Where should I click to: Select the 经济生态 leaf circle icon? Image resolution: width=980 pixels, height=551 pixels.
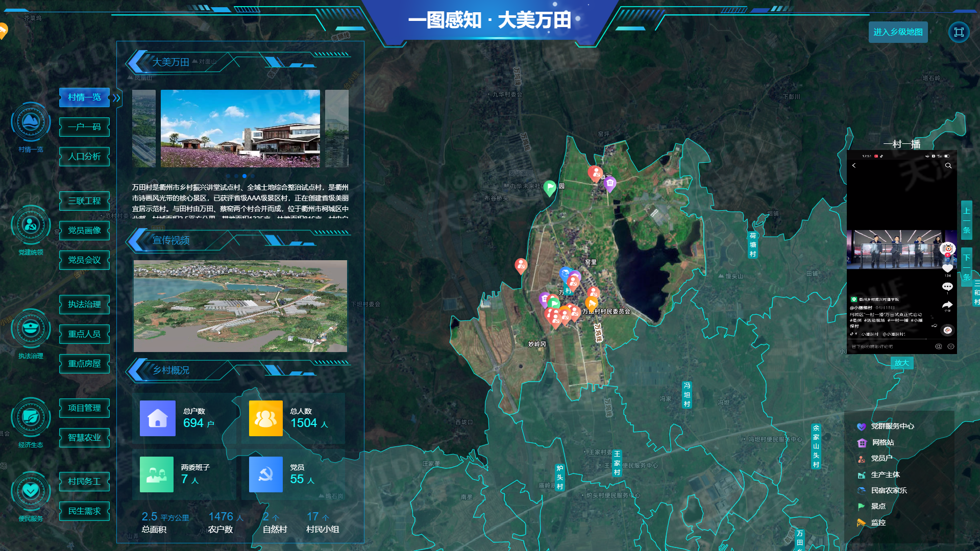[31, 417]
